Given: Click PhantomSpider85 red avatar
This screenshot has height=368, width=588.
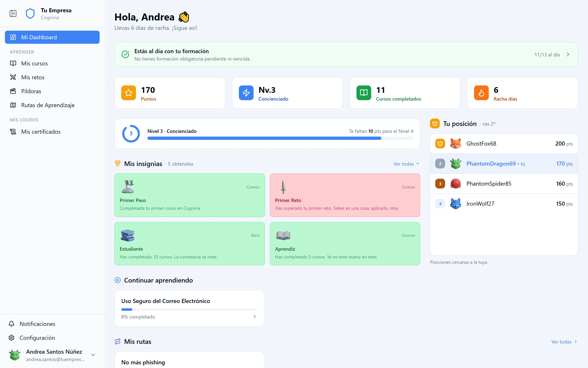Looking at the screenshot, I should pyautogui.click(x=455, y=184).
